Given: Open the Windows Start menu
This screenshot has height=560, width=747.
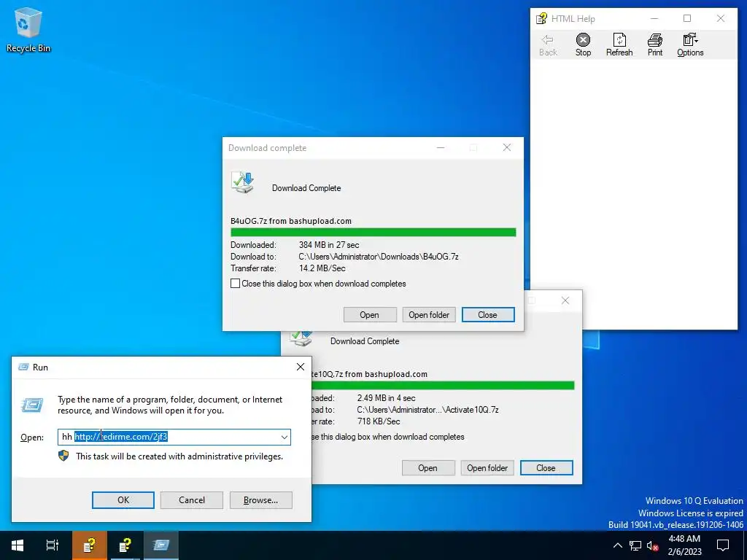Looking at the screenshot, I should pyautogui.click(x=18, y=545).
